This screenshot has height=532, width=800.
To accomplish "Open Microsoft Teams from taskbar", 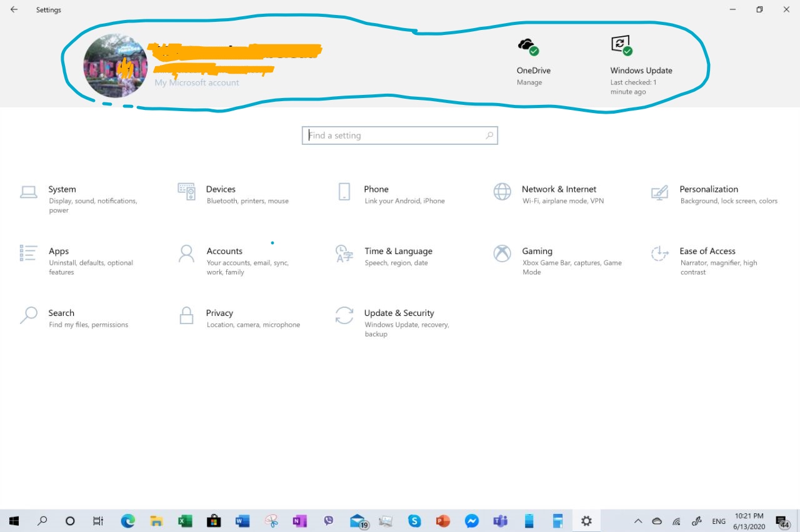I will 500,521.
